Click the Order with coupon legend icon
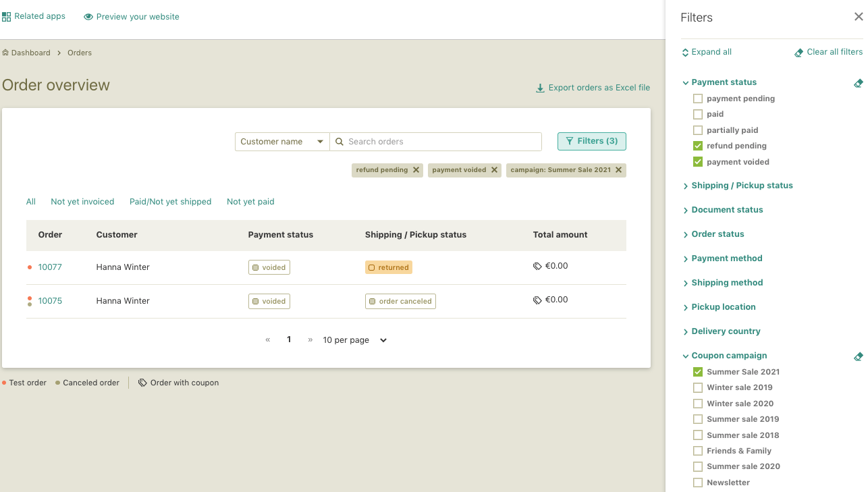The image size is (868, 492). point(142,383)
